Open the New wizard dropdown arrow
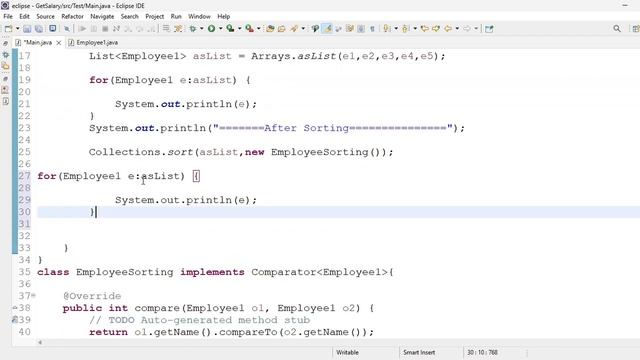Viewport: 640px width, 360px height. click(18, 29)
